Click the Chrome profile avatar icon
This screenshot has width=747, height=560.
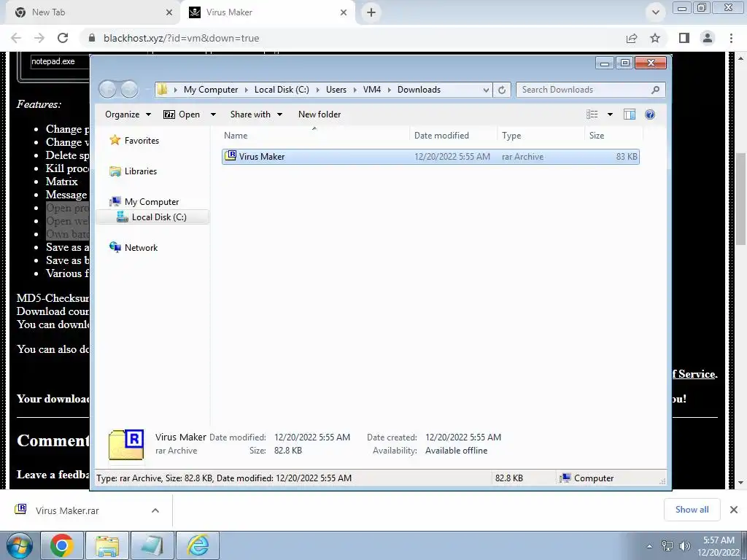pyautogui.click(x=708, y=38)
